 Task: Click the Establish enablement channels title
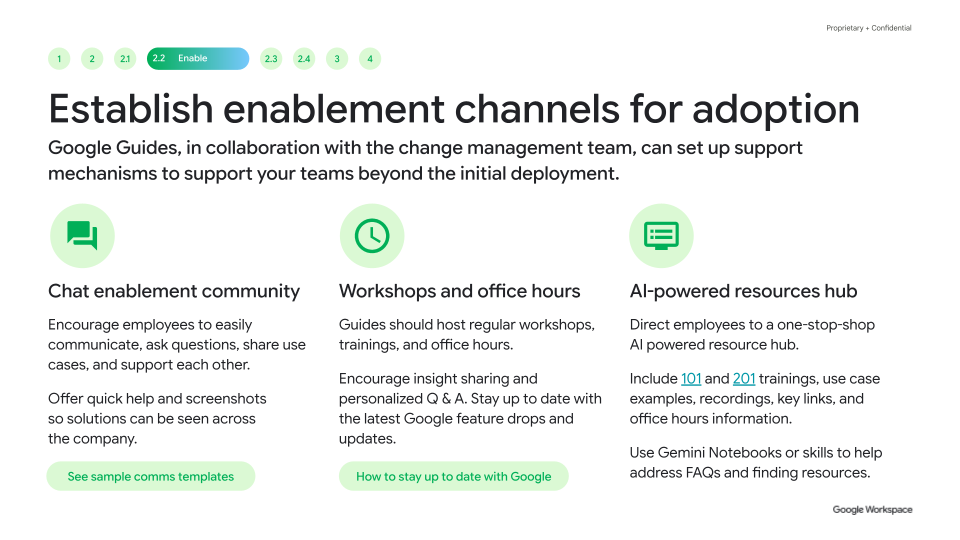(x=454, y=110)
